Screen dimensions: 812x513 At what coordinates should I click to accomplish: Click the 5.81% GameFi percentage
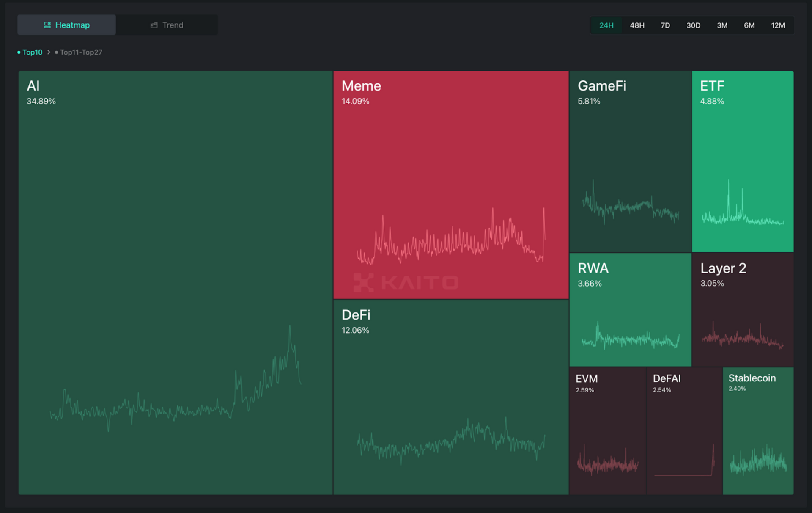589,101
